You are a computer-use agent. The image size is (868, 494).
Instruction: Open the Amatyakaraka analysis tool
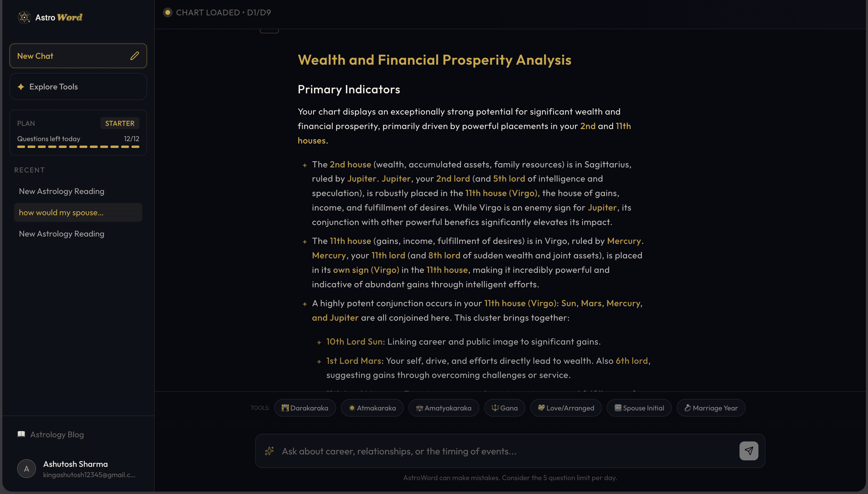(444, 408)
